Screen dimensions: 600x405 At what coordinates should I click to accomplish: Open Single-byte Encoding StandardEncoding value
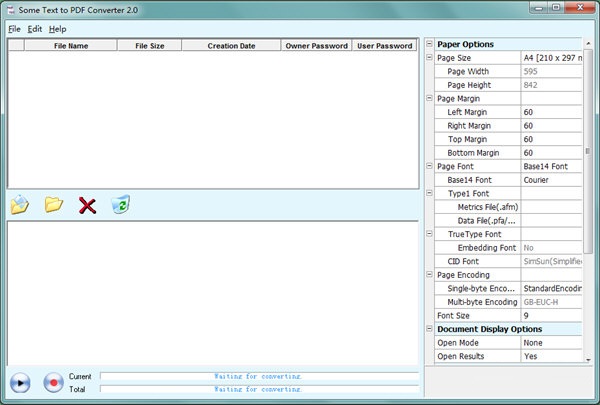(x=551, y=289)
